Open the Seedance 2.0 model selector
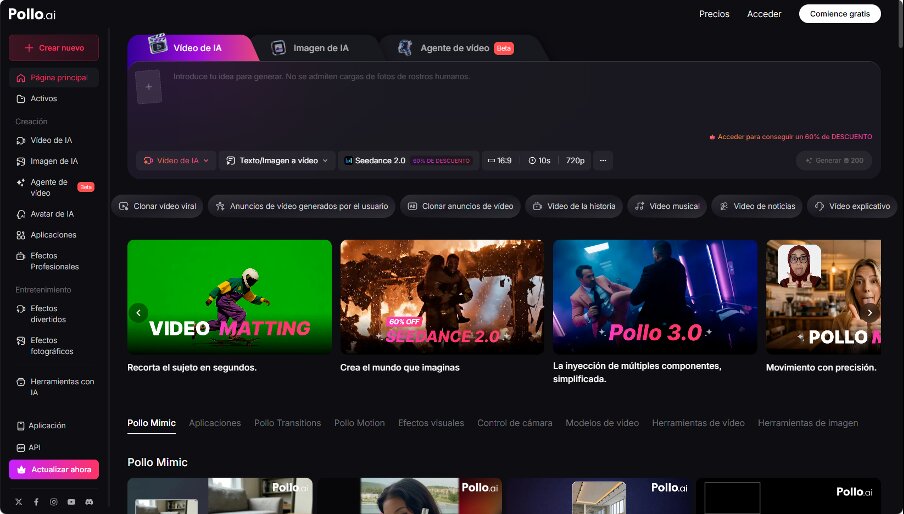Viewport: 904px width, 514px height. (x=408, y=160)
